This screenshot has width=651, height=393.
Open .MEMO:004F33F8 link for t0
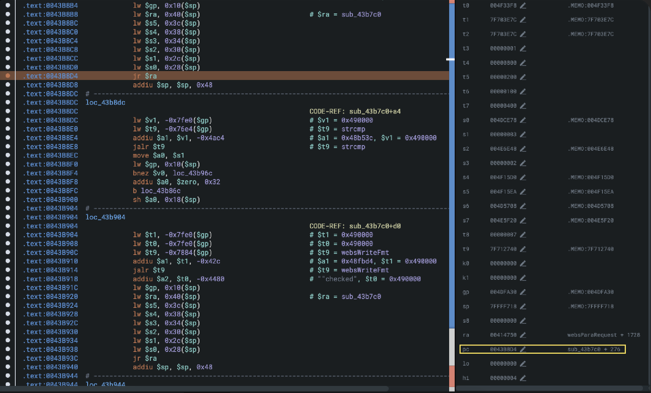pos(591,5)
